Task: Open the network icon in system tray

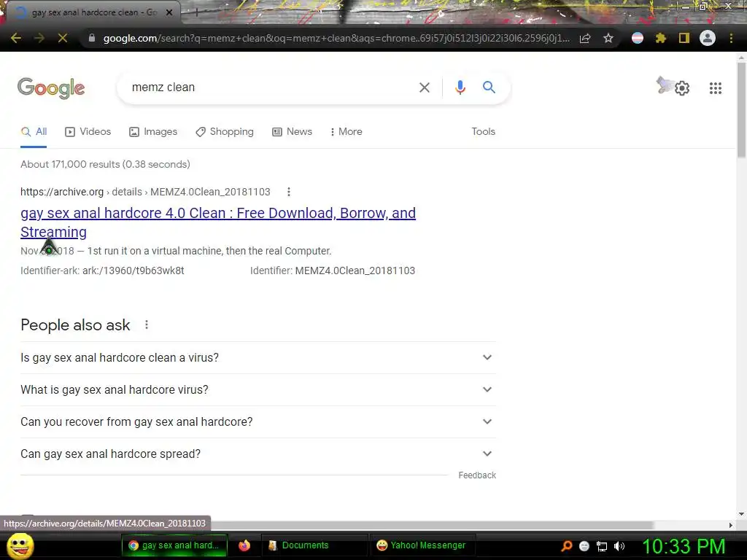Action: tap(602, 546)
